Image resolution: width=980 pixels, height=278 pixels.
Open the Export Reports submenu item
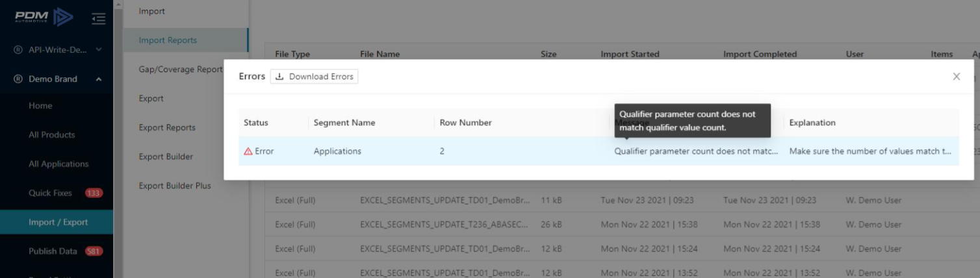[167, 128]
